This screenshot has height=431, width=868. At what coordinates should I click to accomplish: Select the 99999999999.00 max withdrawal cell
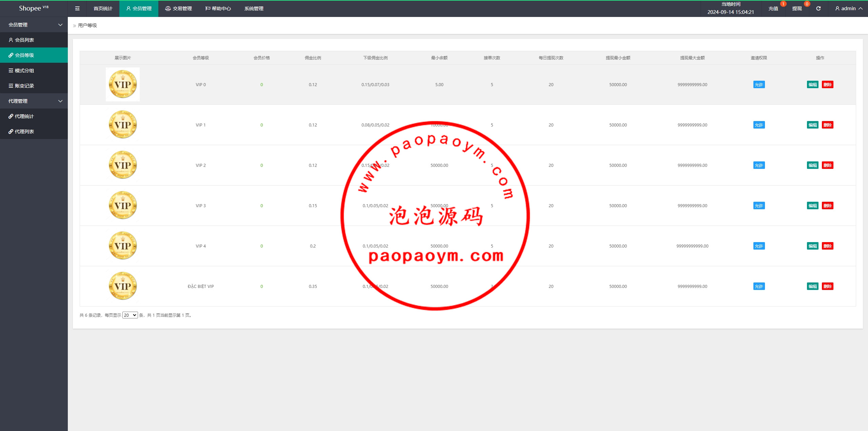pos(692,246)
